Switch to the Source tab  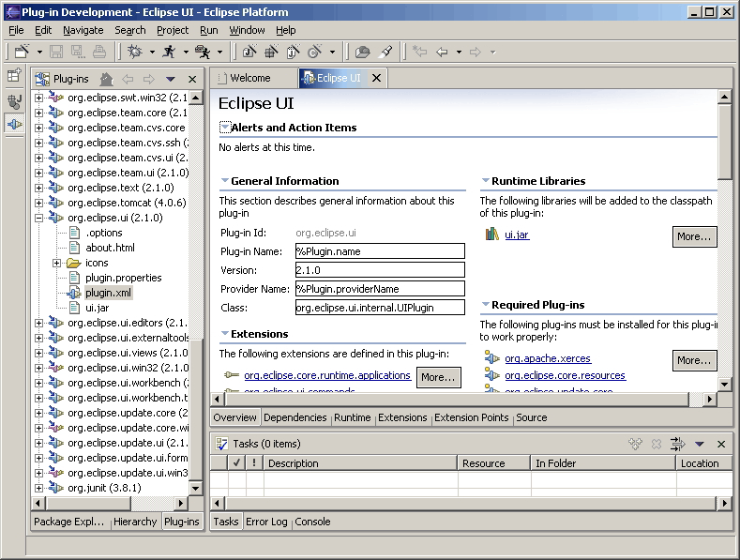click(532, 417)
